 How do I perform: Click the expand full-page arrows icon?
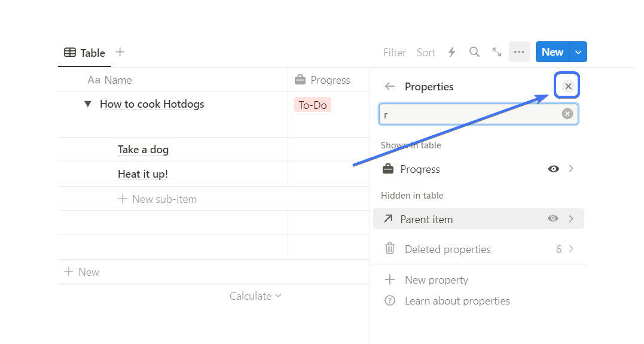[x=497, y=52]
